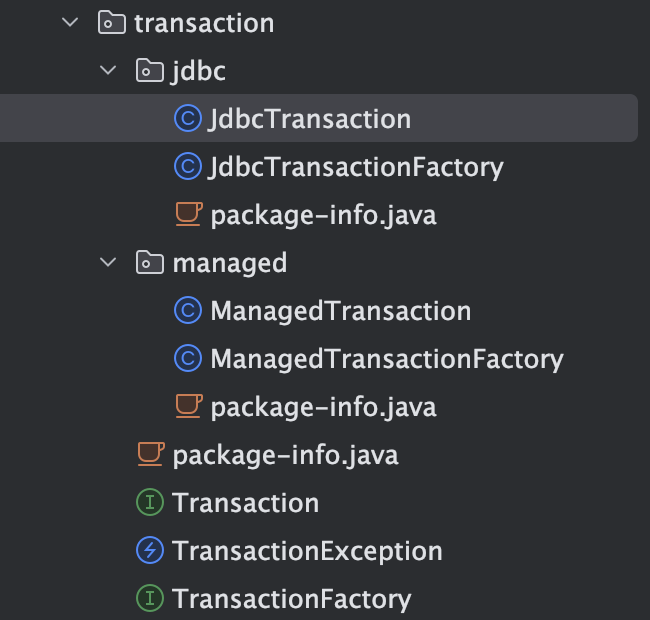
Task: Select the JdbcTransactionFactory file
Action: [x=357, y=167]
